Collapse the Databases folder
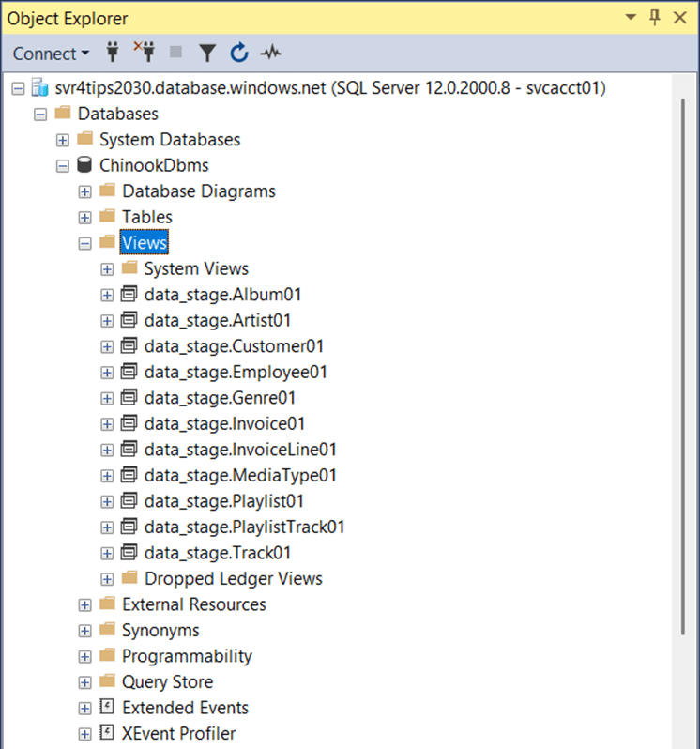Screen dimensions: 700x749 coord(40,115)
